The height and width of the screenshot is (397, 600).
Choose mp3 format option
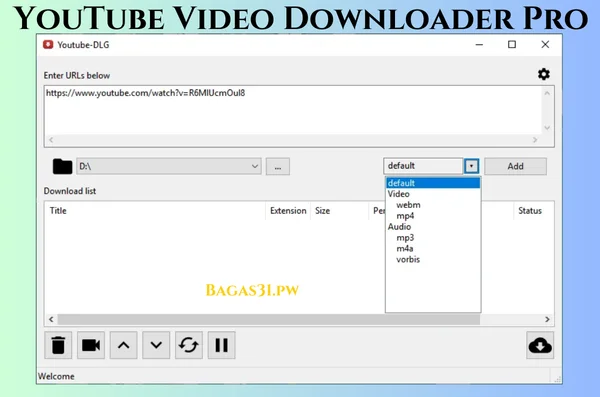433,238
